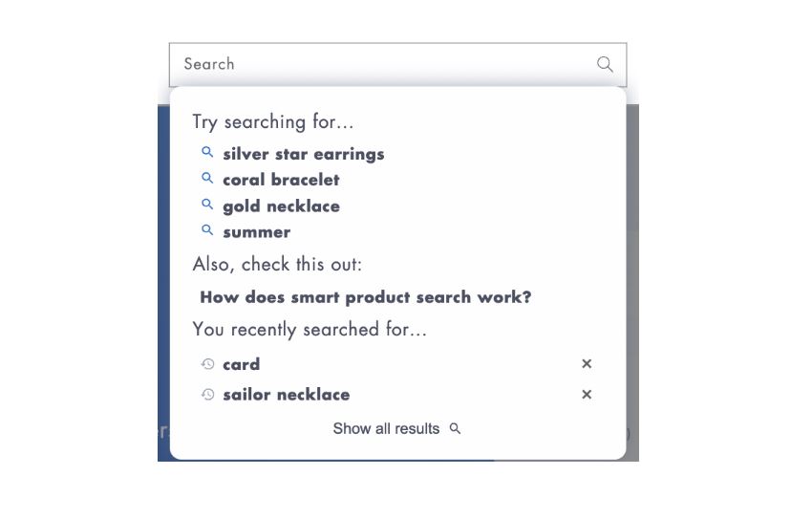Click magnifier icon beside 'Show all results'

pos(455,428)
